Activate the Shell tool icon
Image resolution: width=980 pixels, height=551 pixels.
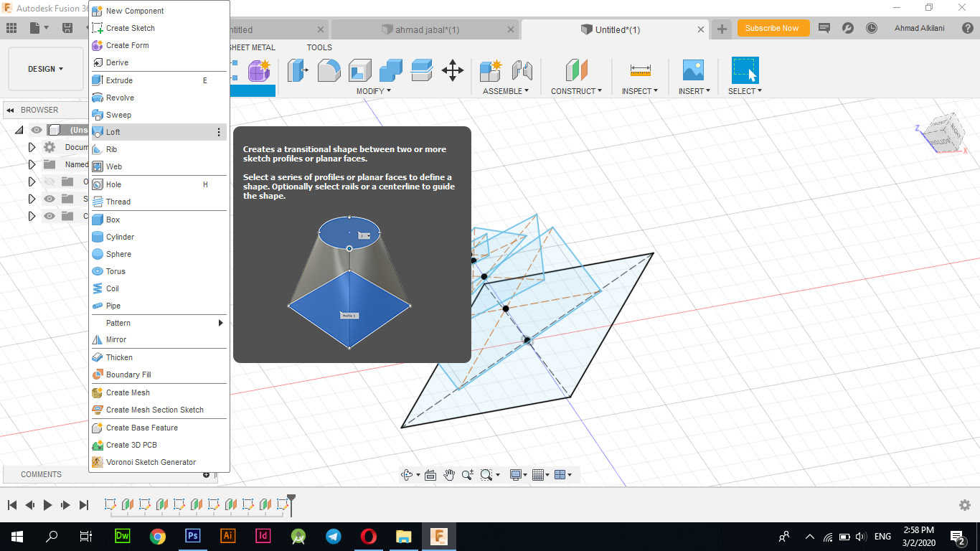360,70
